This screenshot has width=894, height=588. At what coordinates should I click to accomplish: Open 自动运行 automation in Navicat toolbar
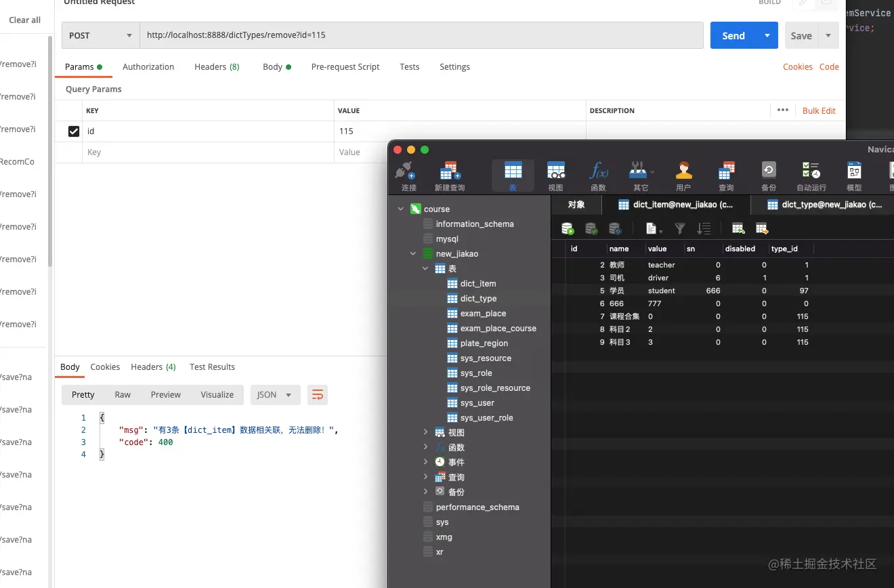pyautogui.click(x=811, y=176)
